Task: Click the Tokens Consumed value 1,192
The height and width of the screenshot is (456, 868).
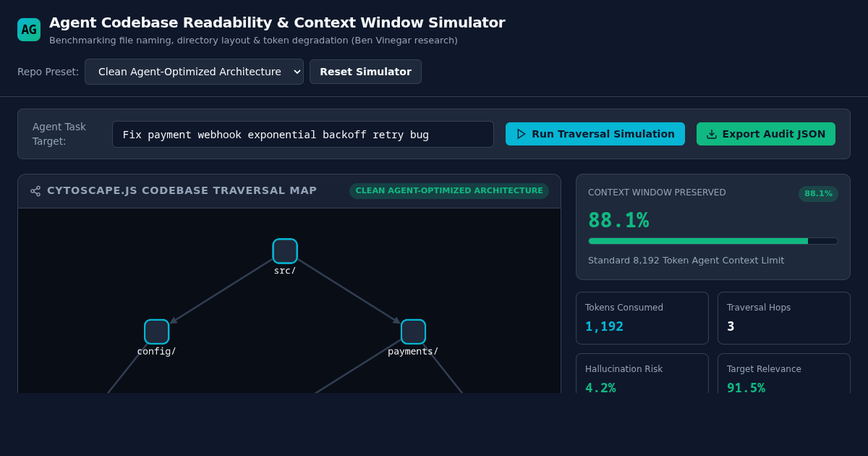Action: 605,326
